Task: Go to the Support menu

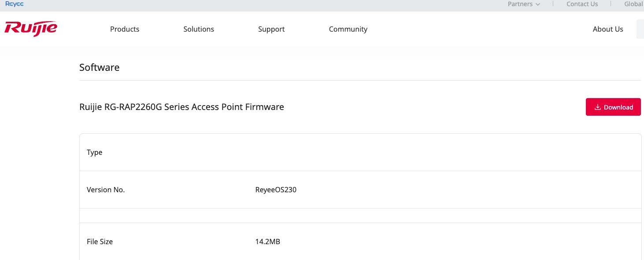Action: point(271,29)
